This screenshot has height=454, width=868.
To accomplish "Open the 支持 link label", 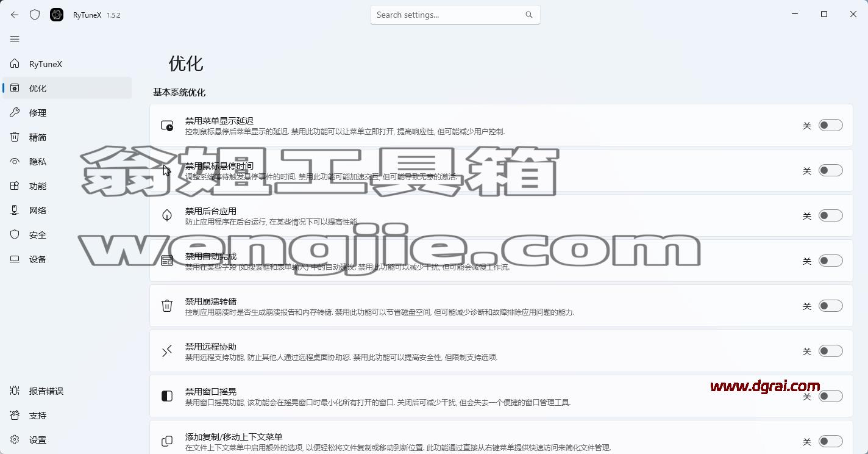I will point(38,416).
